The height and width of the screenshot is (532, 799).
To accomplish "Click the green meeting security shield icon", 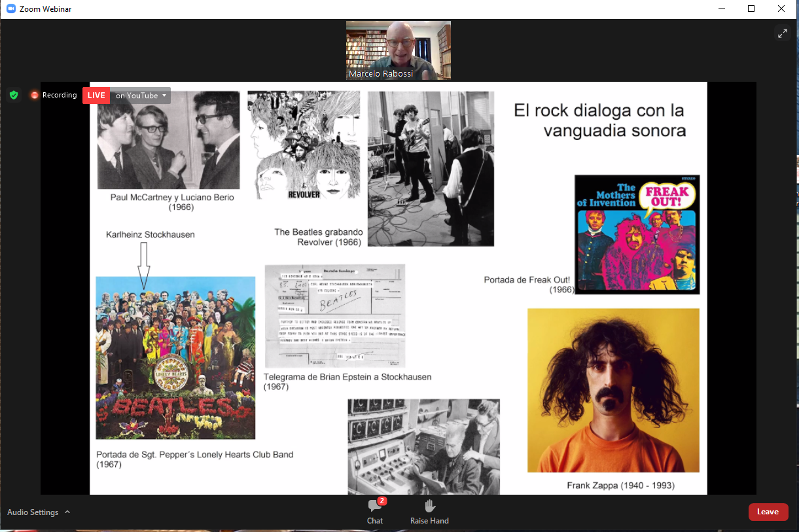I will tap(13, 95).
